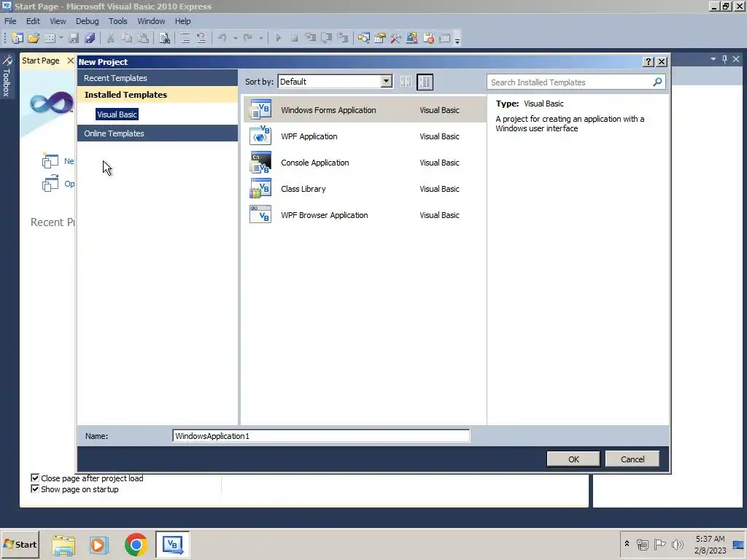Toggle Close page after project load checkbox

(x=35, y=478)
